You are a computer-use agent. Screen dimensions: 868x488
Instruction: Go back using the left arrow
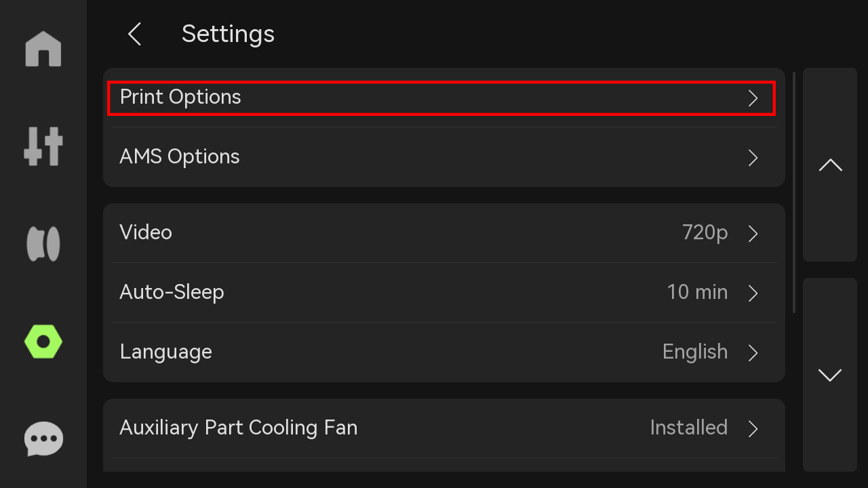tap(134, 34)
